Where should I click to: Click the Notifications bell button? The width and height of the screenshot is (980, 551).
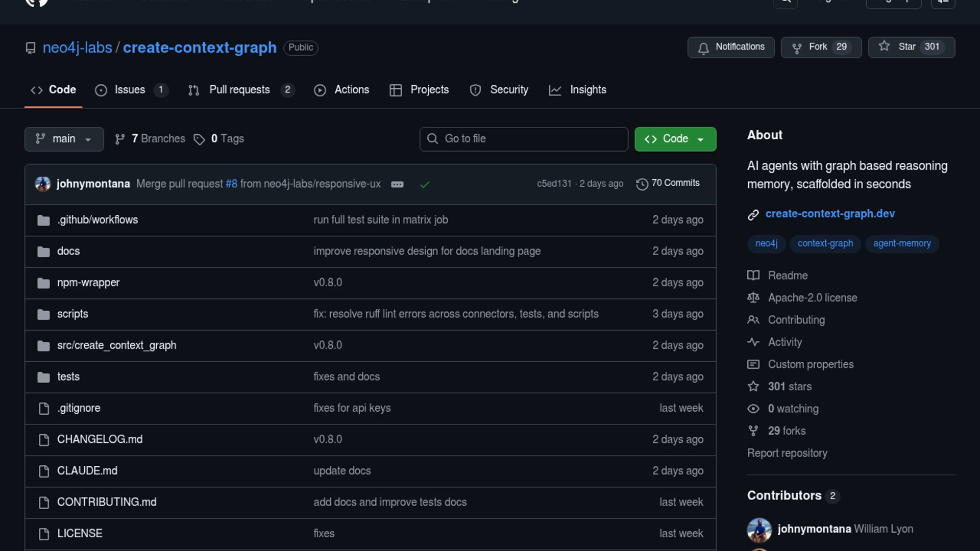730,47
